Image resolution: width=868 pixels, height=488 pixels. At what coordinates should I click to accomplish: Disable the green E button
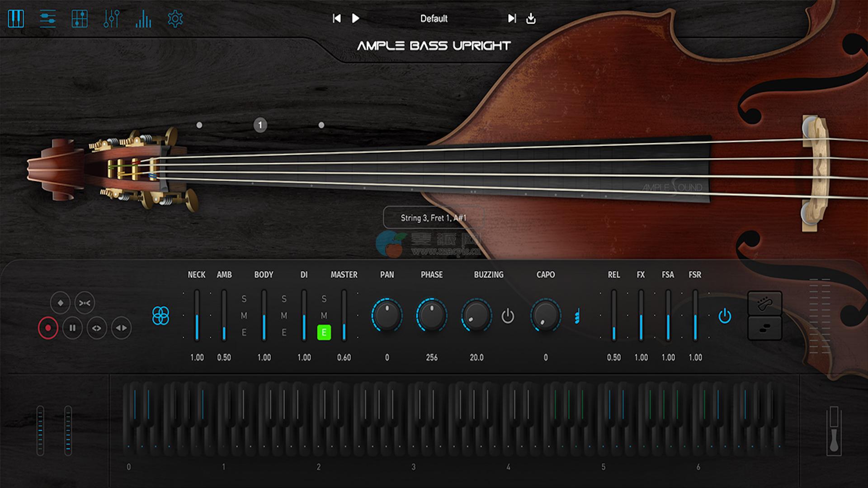click(324, 333)
